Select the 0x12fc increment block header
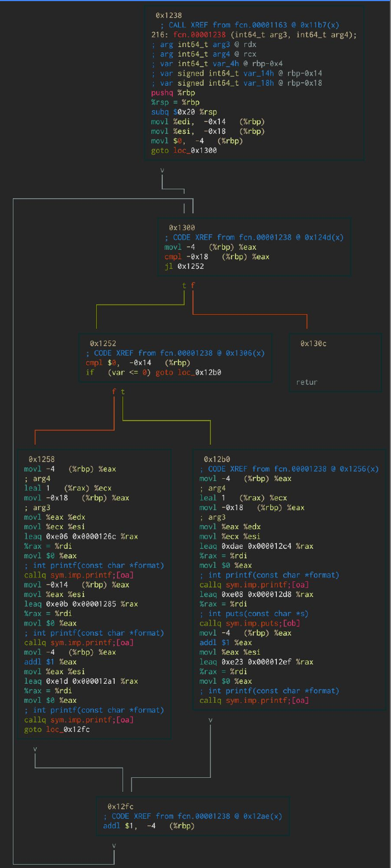This screenshot has height=868, width=391. pyautogui.click(x=120, y=806)
